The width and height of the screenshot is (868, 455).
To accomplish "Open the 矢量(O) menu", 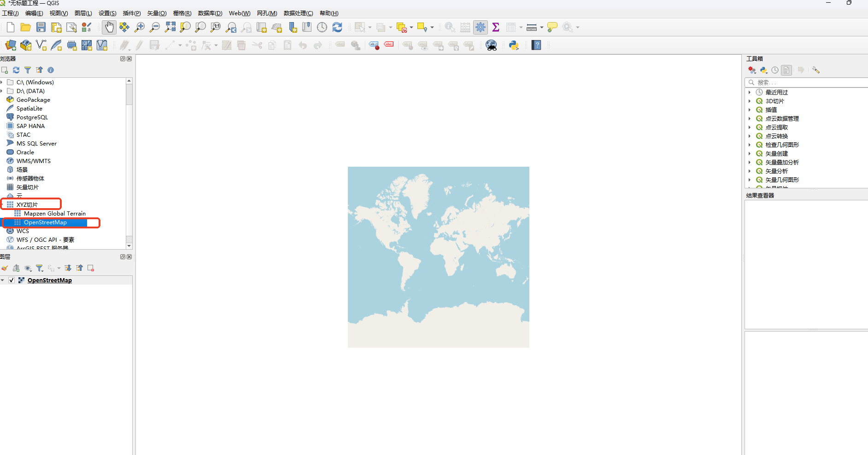I will coord(157,13).
